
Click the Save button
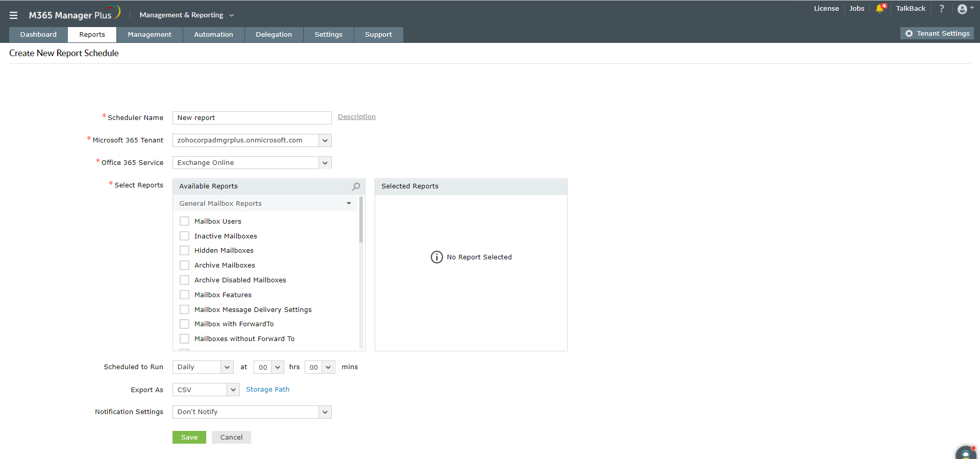pos(189,438)
